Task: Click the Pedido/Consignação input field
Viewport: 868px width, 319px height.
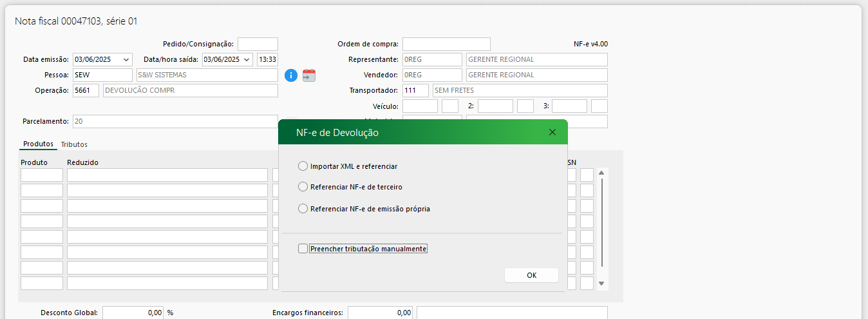Action: (x=258, y=44)
